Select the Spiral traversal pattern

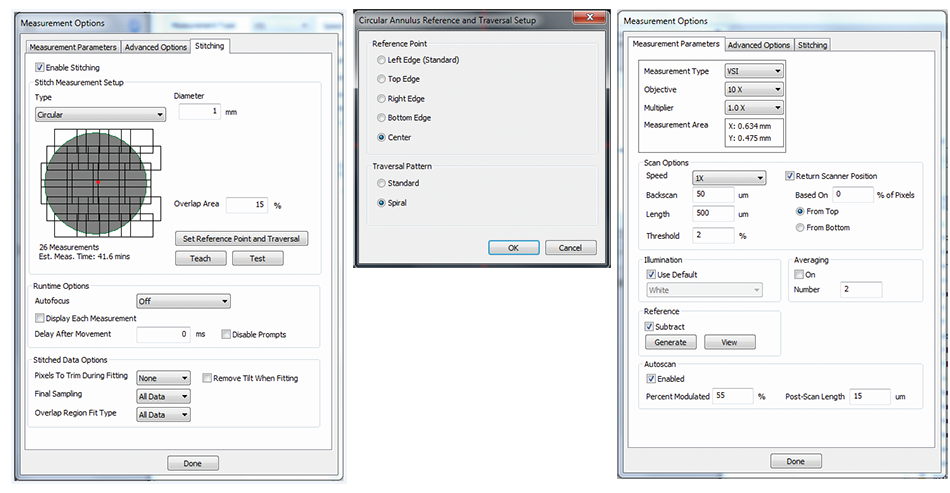(380, 203)
